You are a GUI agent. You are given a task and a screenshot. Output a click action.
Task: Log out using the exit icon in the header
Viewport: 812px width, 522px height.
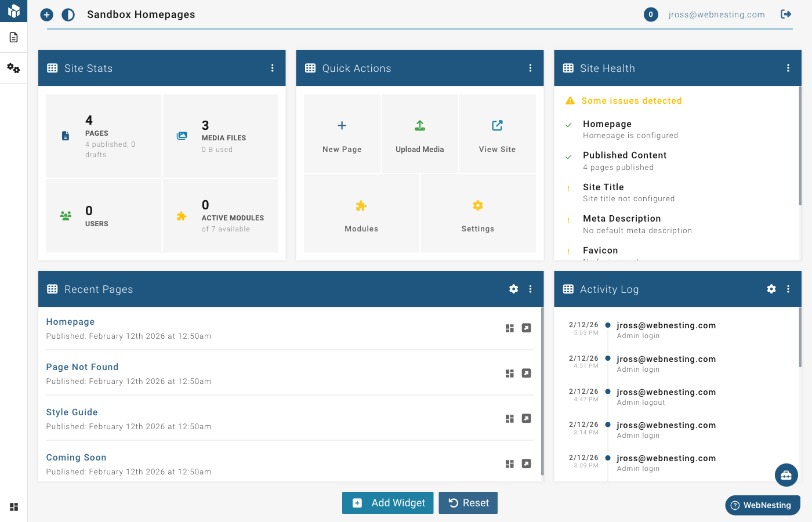[x=786, y=14]
